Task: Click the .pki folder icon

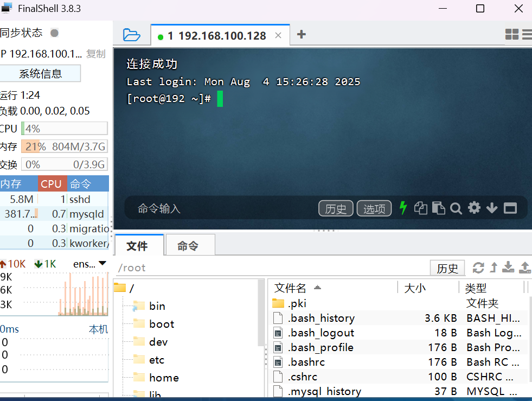Action: pos(278,303)
